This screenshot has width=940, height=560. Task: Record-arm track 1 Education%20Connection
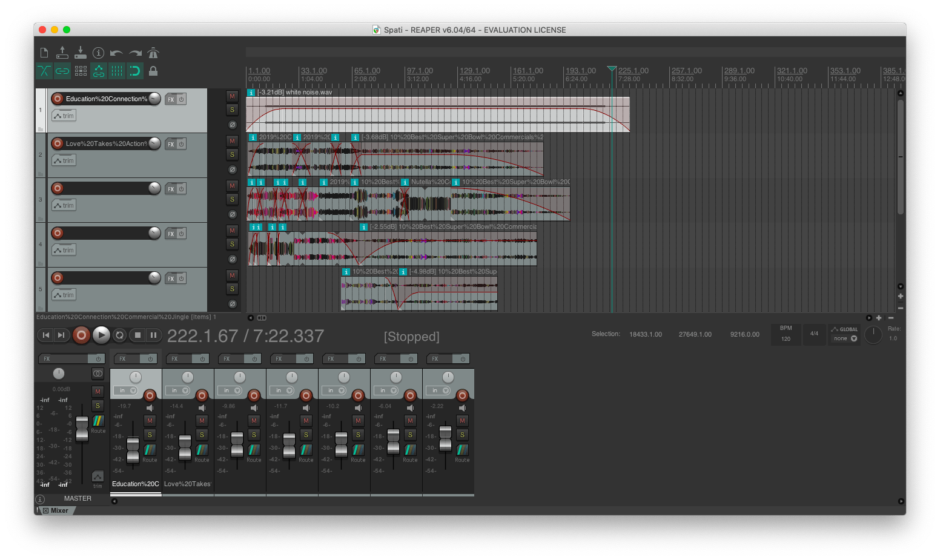pos(58,99)
